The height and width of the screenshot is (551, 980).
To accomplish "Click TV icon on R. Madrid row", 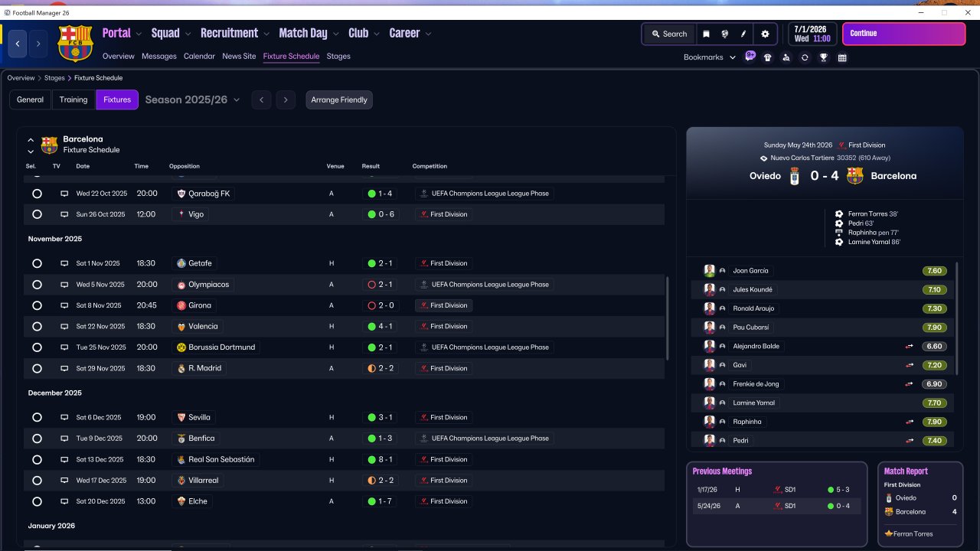I will [x=64, y=368].
